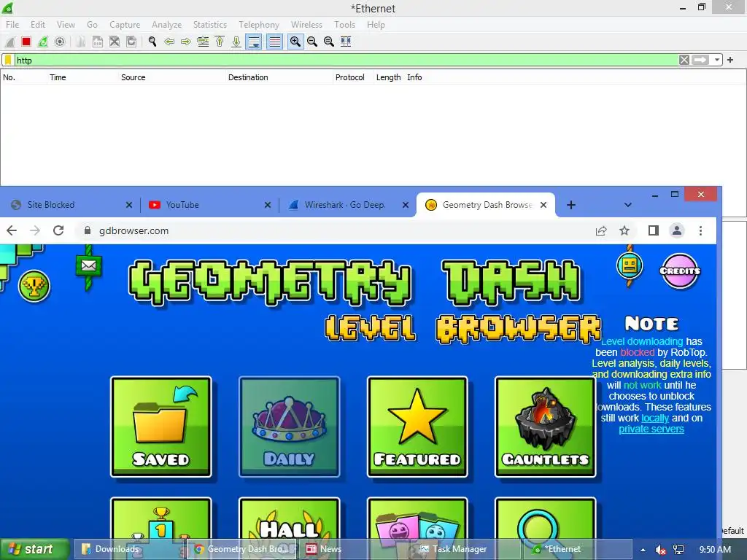Image resolution: width=747 pixels, height=560 pixels.
Task: Follow the 'private servers' link
Action: 651,429
